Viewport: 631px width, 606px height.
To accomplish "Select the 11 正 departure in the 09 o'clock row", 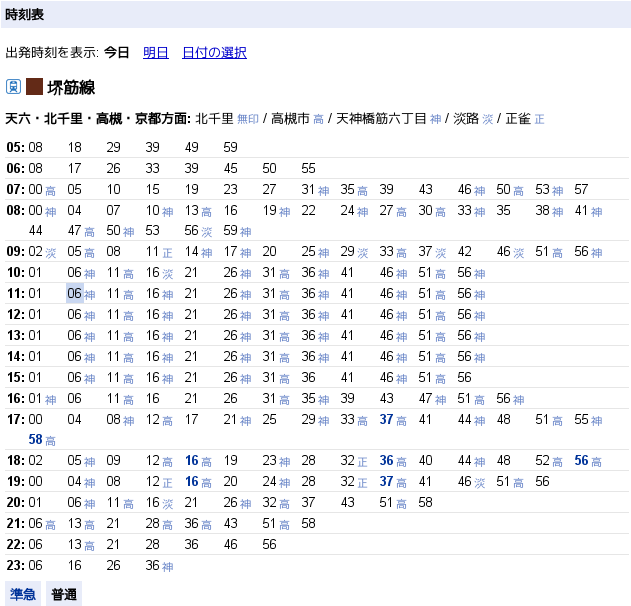I will pyautogui.click(x=153, y=251).
